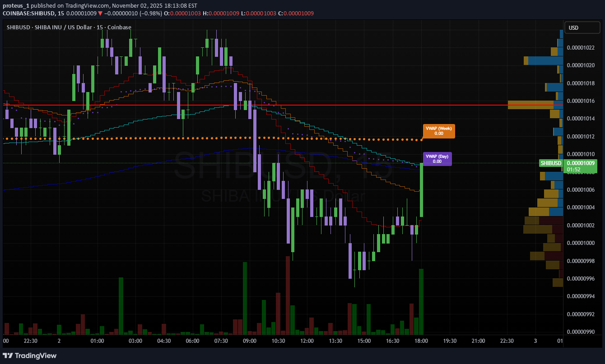605x364 pixels.
Task: Click the 18:00 time axis label
Action: [x=421, y=341]
